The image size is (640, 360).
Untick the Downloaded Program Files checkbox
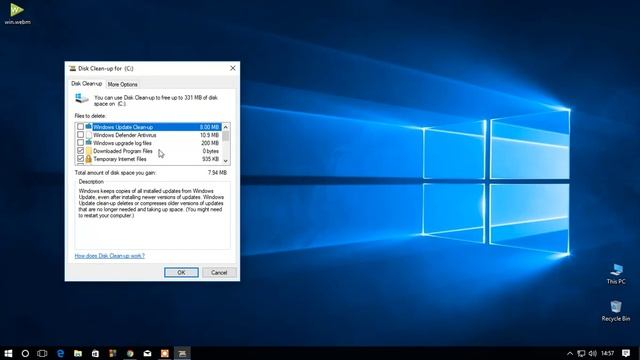click(x=80, y=151)
